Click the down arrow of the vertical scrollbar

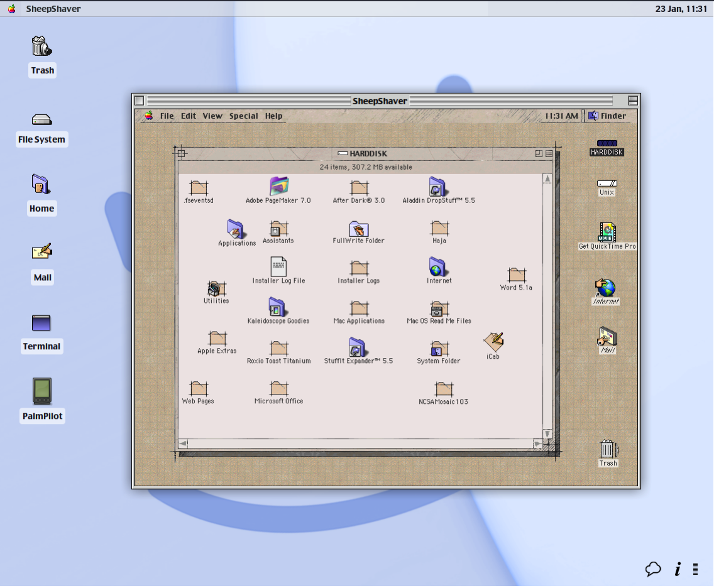click(547, 434)
